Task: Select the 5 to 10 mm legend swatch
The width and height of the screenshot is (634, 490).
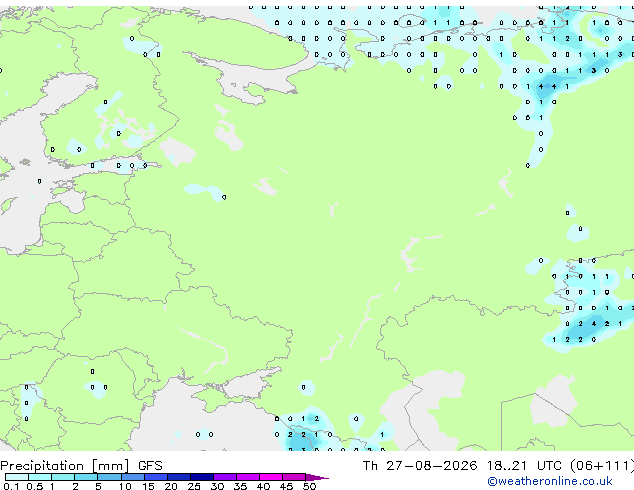Action: click(x=109, y=477)
